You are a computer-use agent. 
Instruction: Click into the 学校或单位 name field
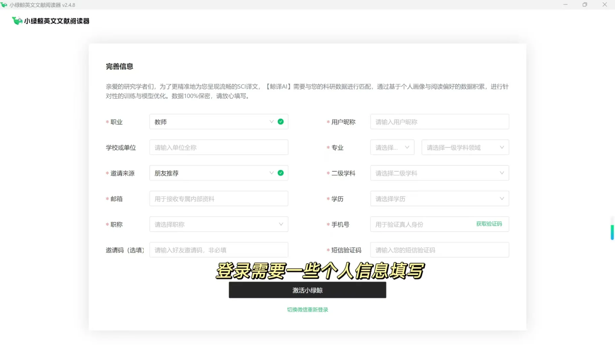pyautogui.click(x=219, y=147)
